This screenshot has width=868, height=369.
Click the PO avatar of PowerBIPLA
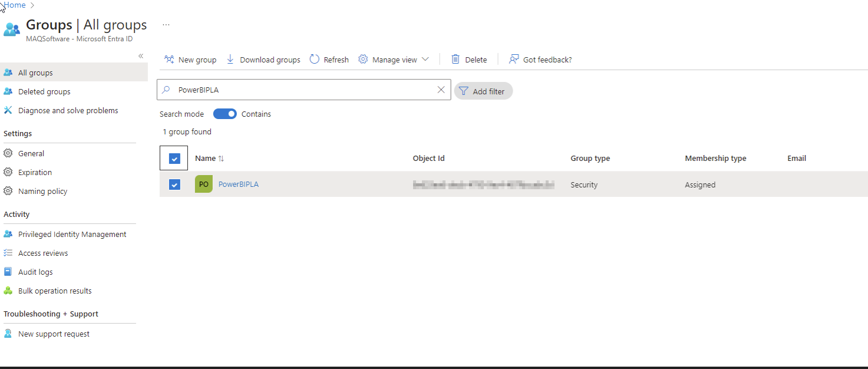tap(204, 185)
